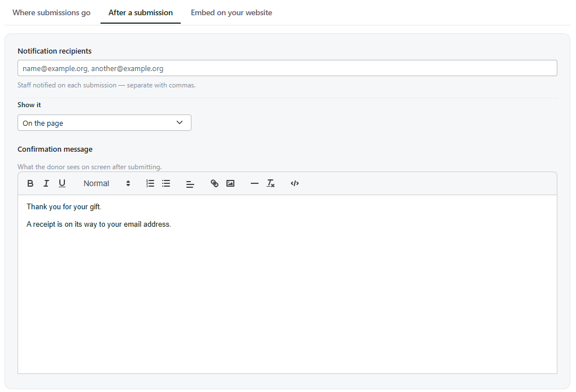
Task: Toggle italic formatting in the editor toolbar
Action: tap(46, 183)
